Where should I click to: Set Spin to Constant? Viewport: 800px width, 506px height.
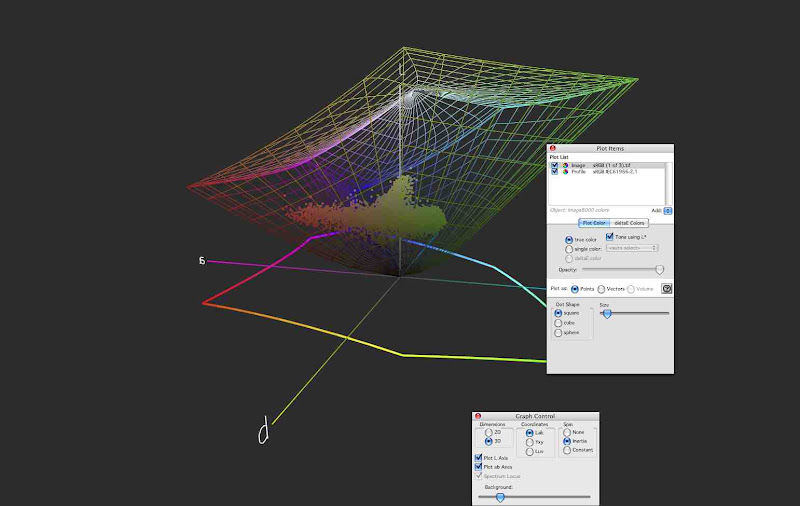(x=567, y=450)
